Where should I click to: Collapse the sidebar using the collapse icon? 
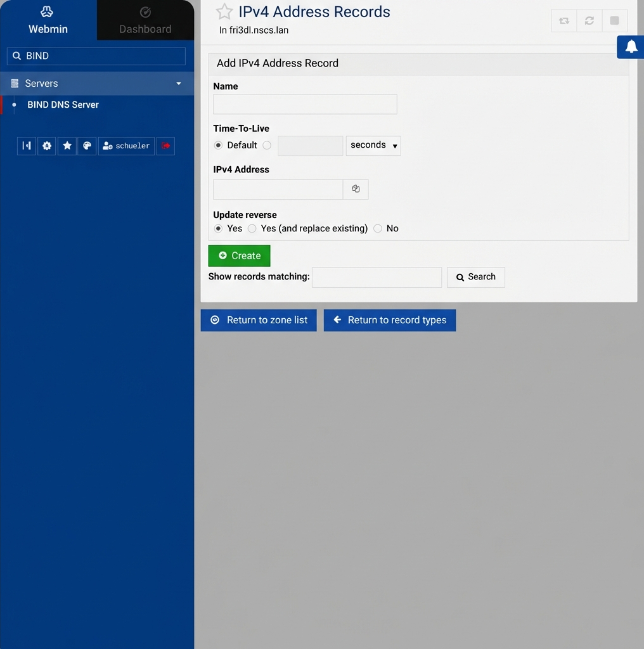tap(26, 146)
